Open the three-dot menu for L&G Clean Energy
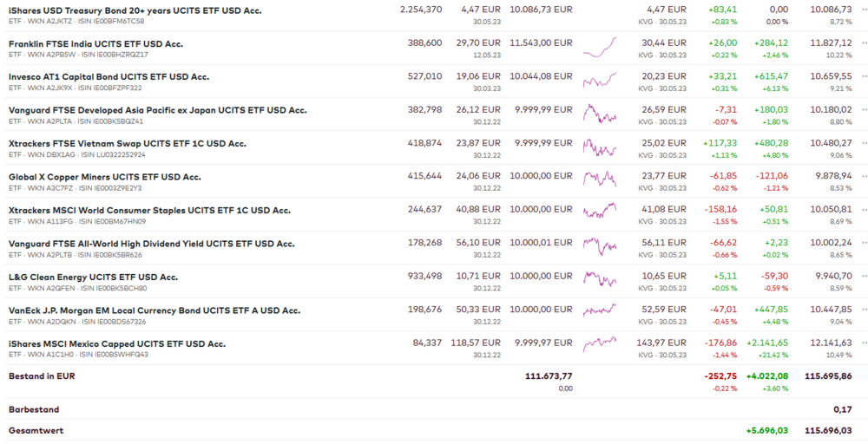This screenshot has width=868, height=444. [864, 277]
